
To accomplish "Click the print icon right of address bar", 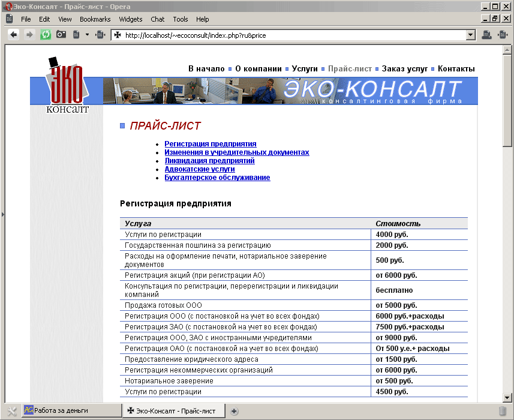I will (x=486, y=34).
